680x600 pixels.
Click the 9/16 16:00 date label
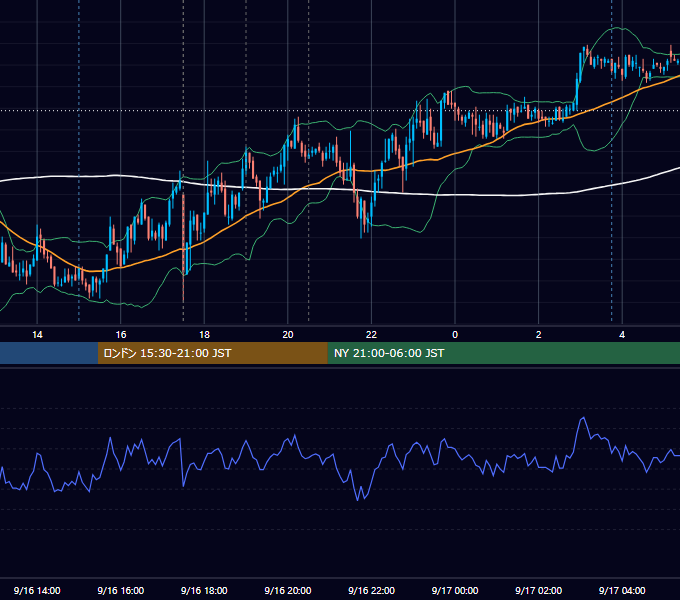click(121, 590)
